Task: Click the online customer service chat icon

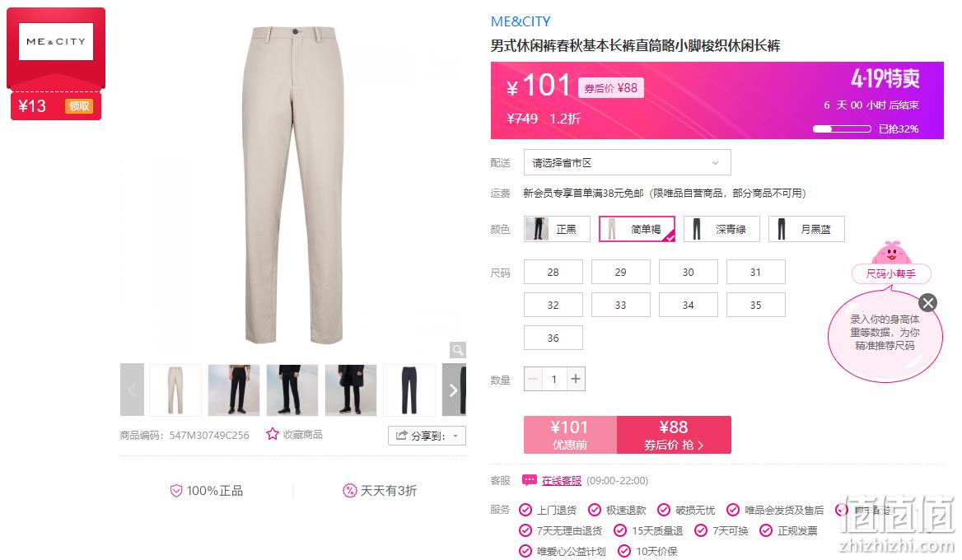Action: click(x=529, y=480)
